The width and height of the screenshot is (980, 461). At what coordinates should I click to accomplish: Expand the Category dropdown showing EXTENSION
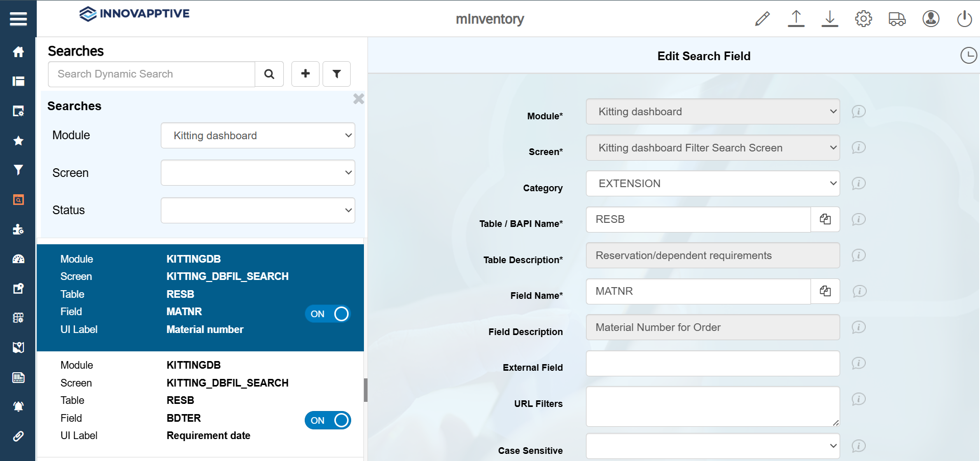[713, 184]
